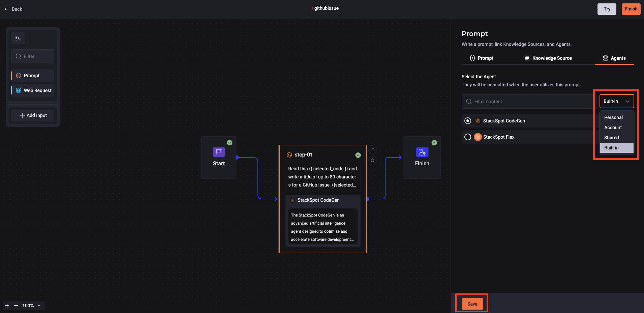Image resolution: width=644 pixels, height=313 pixels.
Task: Click the step-01 node title
Action: coord(304,155)
